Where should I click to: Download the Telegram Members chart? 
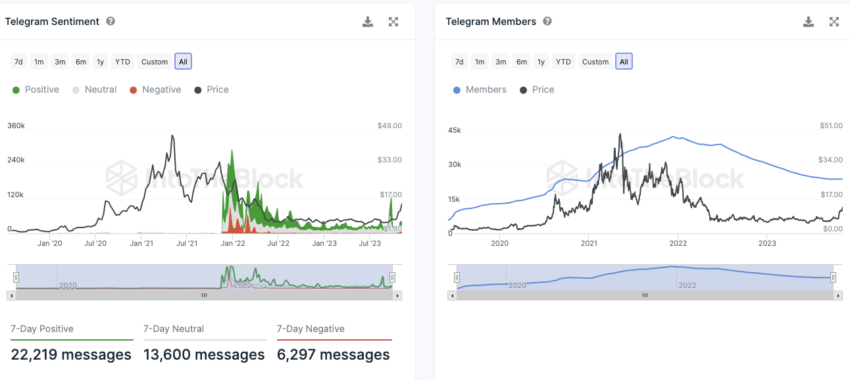(808, 22)
